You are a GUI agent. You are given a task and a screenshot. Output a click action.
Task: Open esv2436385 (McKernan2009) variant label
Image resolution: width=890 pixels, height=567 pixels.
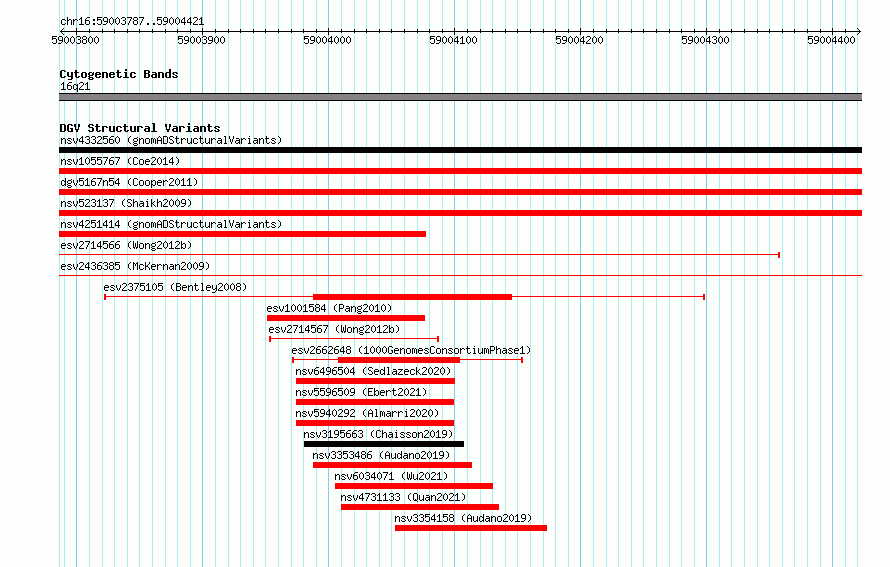point(135,266)
